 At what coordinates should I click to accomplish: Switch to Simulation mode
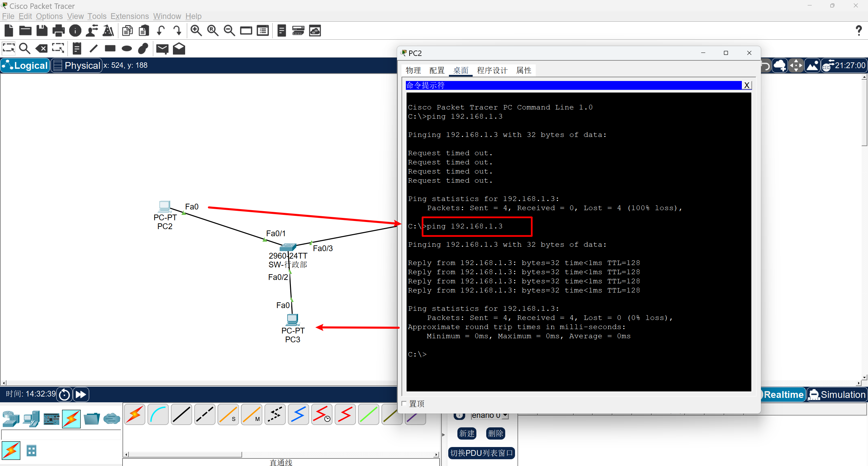click(837, 395)
